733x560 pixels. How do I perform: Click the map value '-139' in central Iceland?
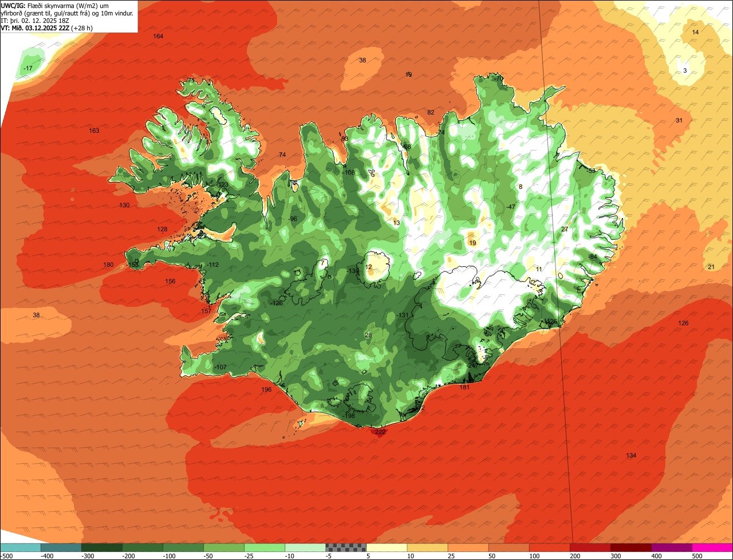(353, 271)
